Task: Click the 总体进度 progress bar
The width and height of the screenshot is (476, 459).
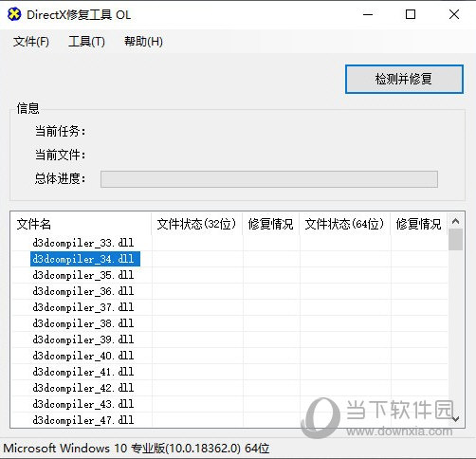Action: pyautogui.click(x=269, y=179)
